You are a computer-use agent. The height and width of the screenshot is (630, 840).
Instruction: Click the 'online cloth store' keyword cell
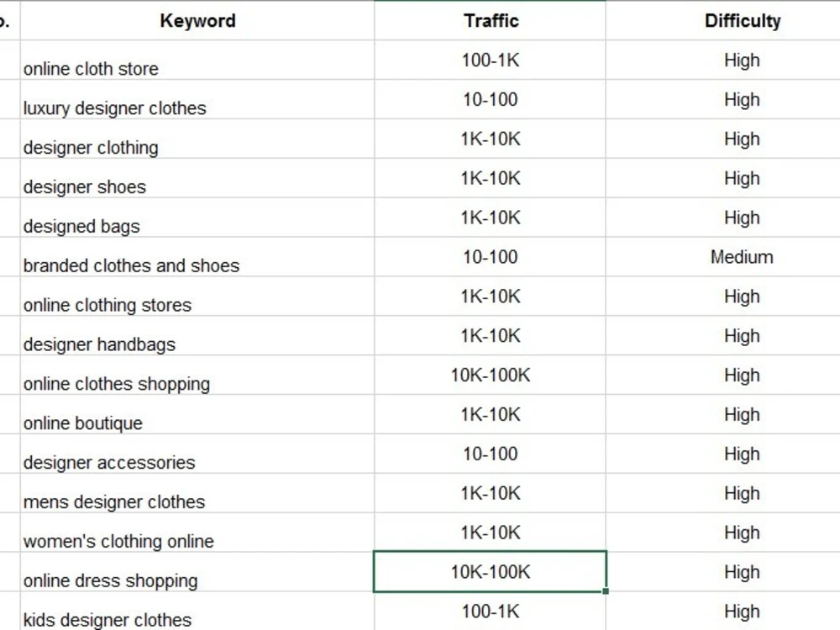(x=197, y=60)
